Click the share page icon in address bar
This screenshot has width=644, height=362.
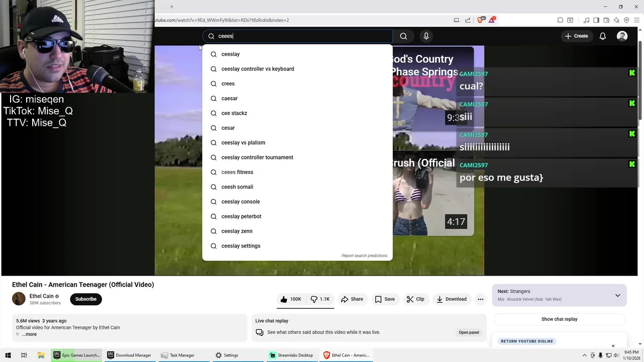click(x=468, y=20)
